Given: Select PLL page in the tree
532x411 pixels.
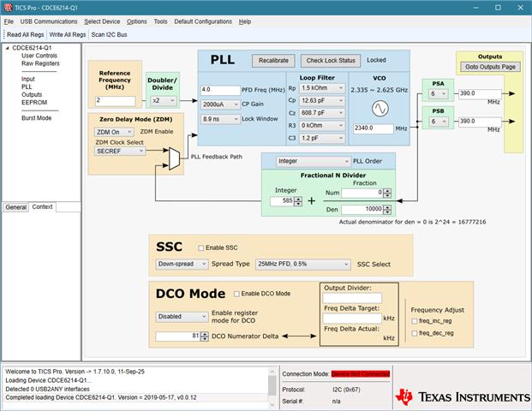Looking at the screenshot, I should (x=27, y=86).
